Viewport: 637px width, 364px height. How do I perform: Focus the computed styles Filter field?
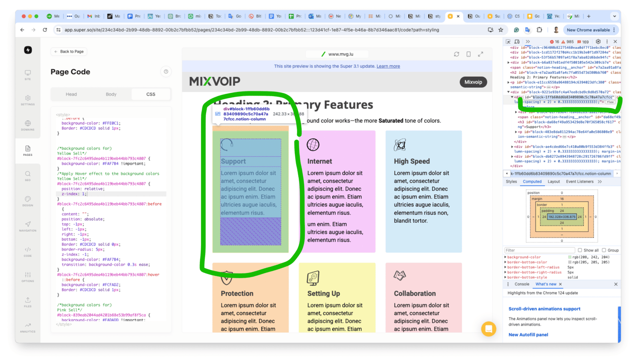click(539, 250)
